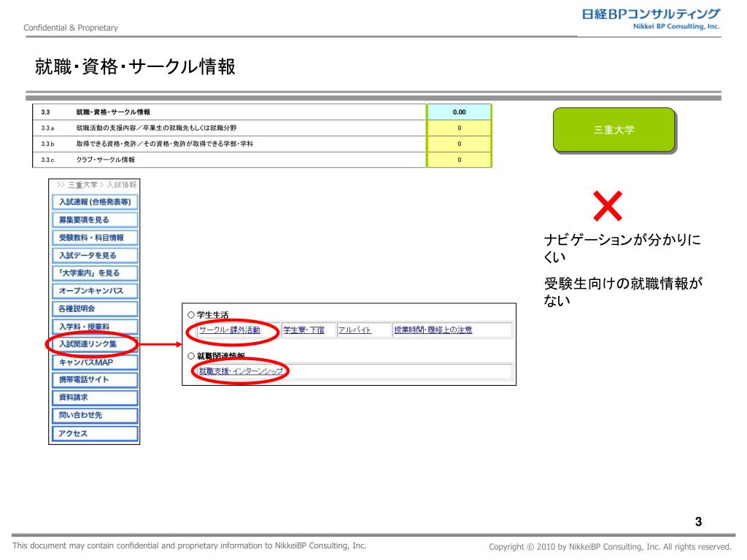Screen dimensions: 747x560
Task: Click the Nikkei BP Consulting logo
Action: point(650,19)
